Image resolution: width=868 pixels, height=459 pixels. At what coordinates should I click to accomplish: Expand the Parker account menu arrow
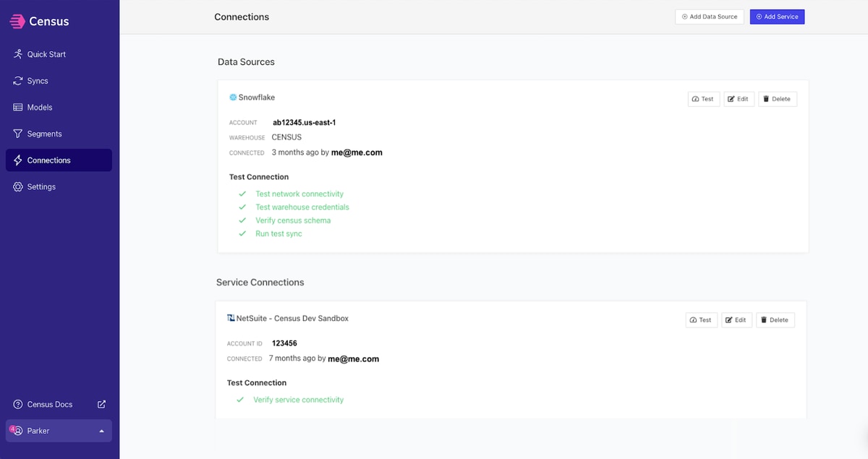(x=101, y=431)
